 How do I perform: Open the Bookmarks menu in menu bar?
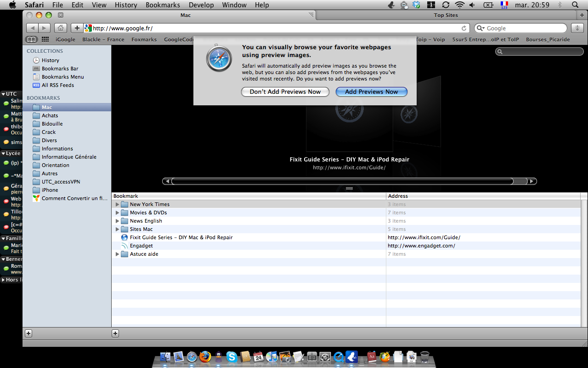point(163,5)
